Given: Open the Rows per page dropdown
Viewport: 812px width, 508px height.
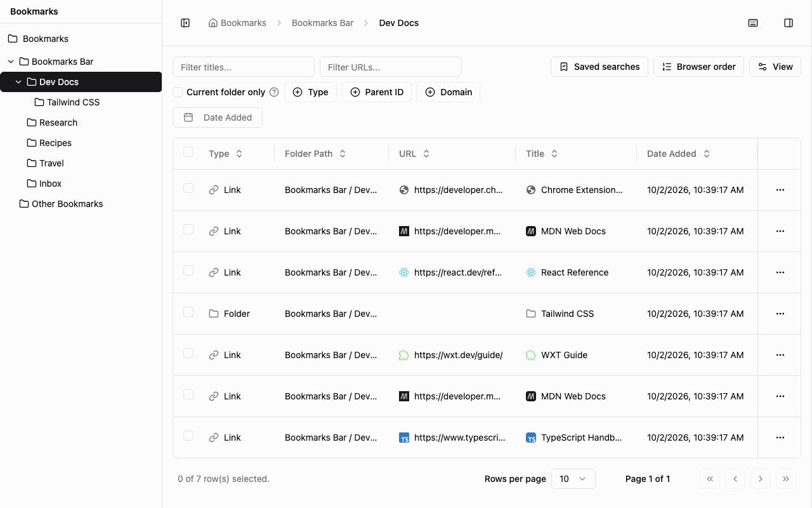Looking at the screenshot, I should click(x=573, y=479).
